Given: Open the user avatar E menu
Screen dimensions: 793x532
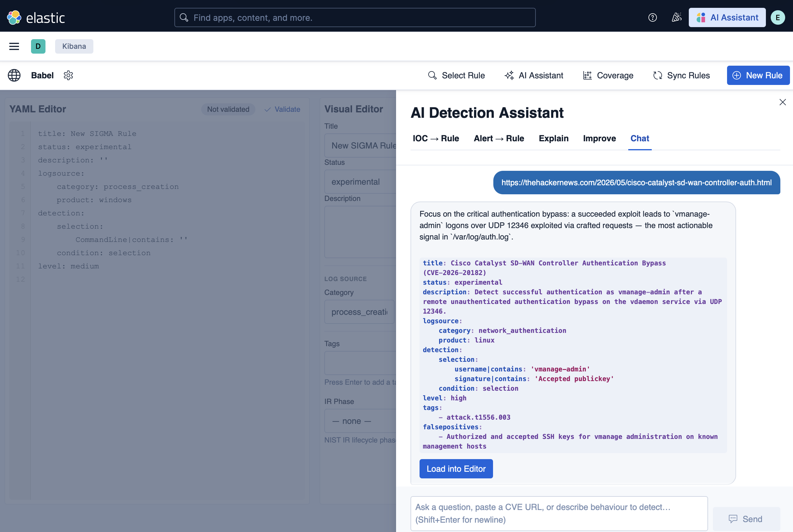Looking at the screenshot, I should tap(777, 18).
